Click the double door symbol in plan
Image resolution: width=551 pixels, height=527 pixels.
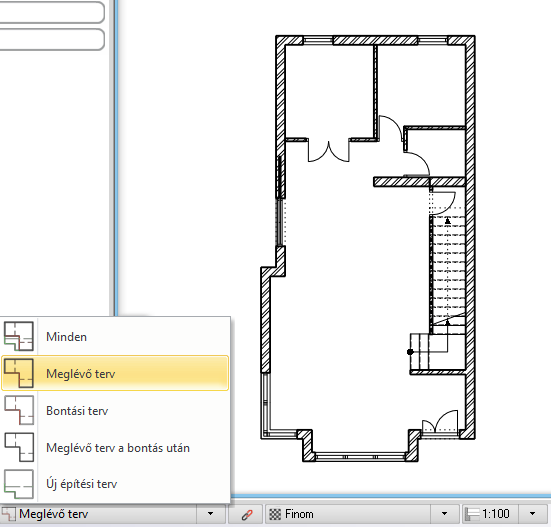[329, 151]
